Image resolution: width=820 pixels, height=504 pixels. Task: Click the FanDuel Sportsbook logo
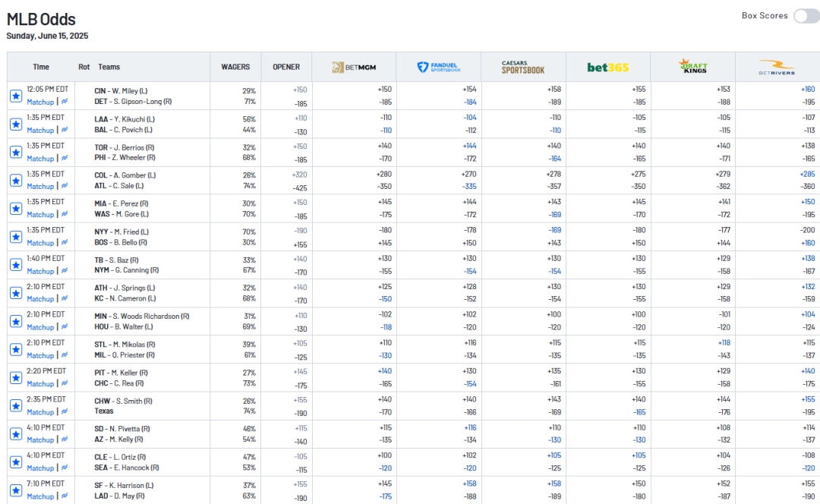(x=439, y=68)
